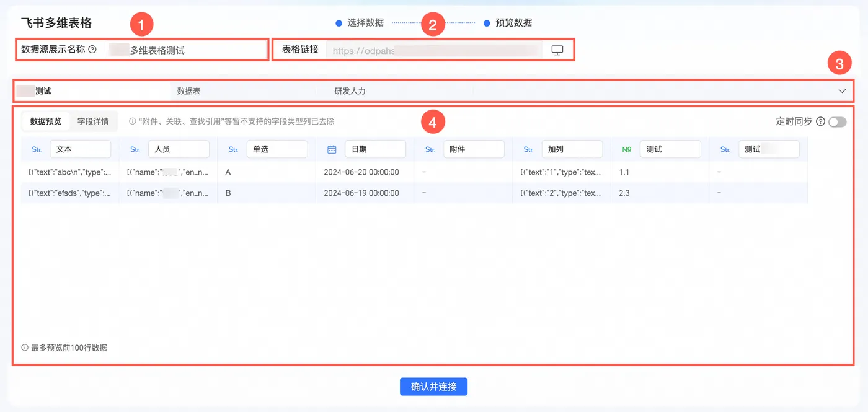Click the Str. type icon of 附件 column

pyautogui.click(x=430, y=149)
